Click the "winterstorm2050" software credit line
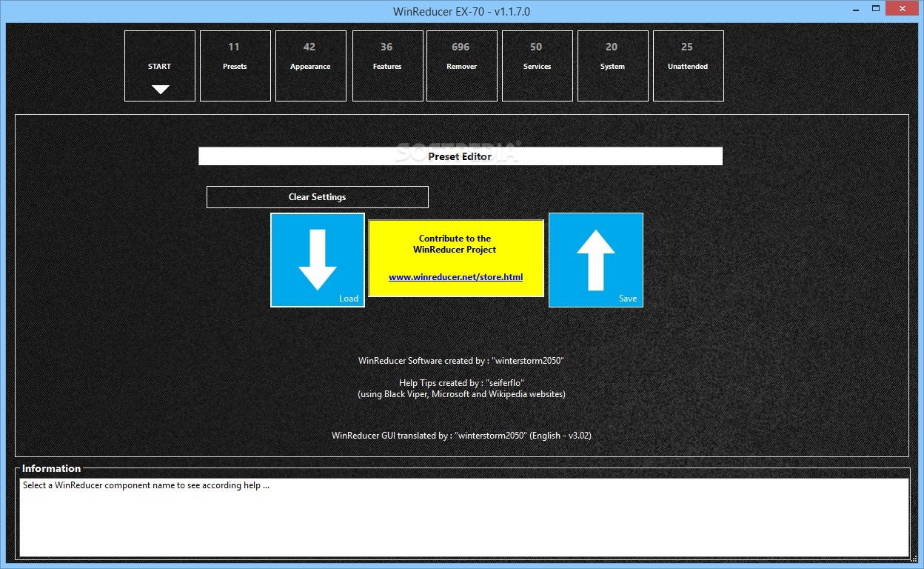 [x=461, y=361]
